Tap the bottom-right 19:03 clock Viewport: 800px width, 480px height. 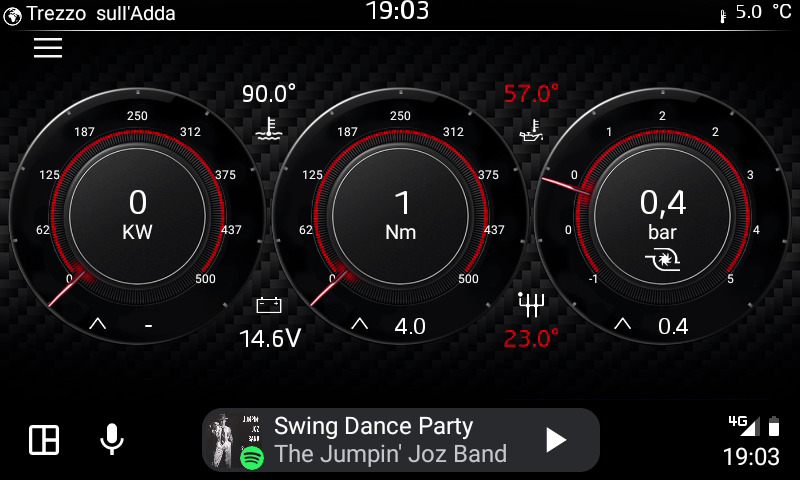(x=752, y=457)
